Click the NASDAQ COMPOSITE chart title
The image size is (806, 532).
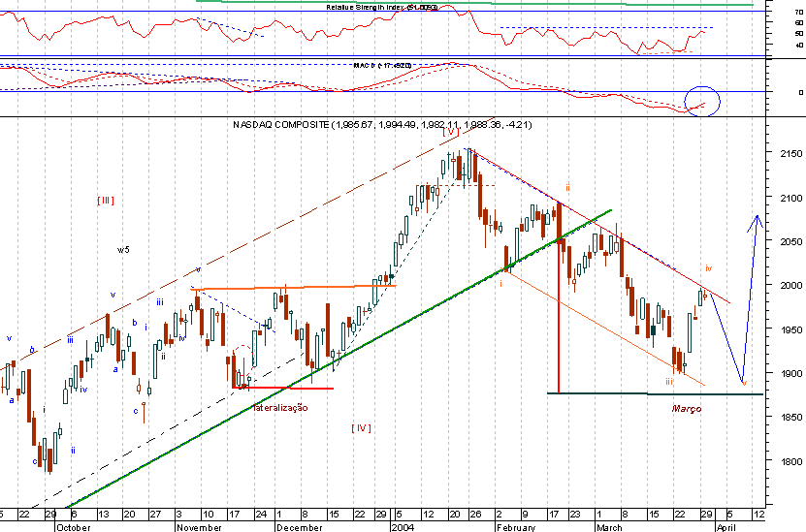click(x=382, y=124)
